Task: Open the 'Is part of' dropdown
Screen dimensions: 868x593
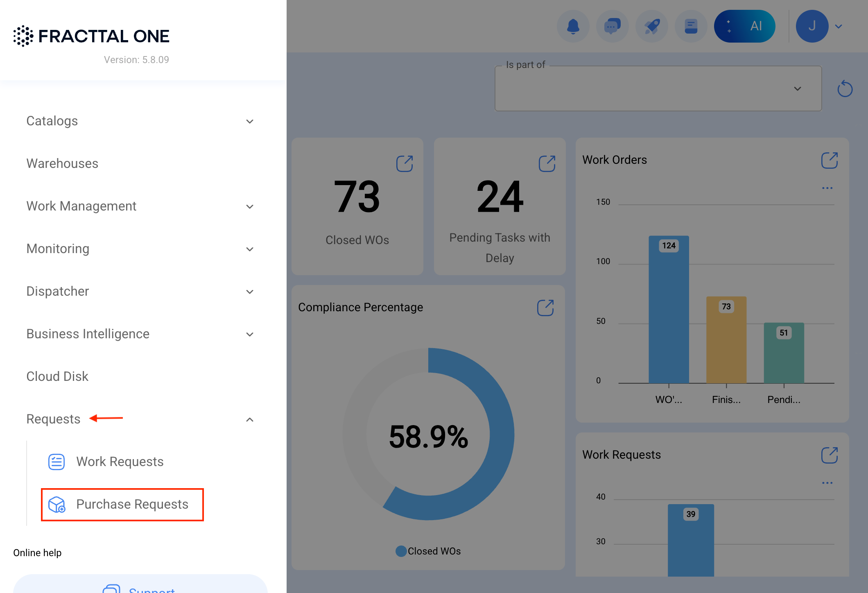Action: tap(658, 88)
